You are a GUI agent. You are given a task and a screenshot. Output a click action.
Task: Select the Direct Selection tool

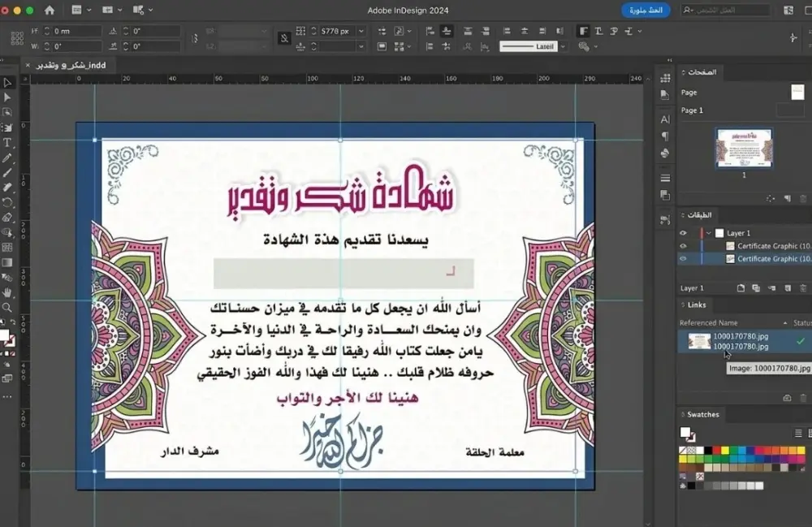[7, 97]
